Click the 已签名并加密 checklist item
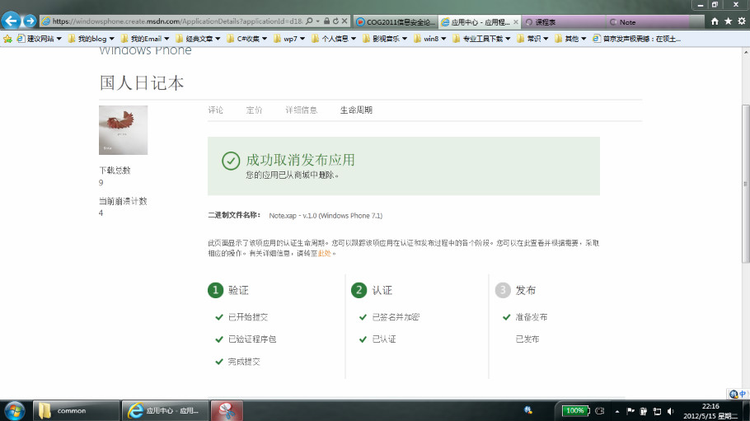The width and height of the screenshot is (750, 421). [396, 317]
